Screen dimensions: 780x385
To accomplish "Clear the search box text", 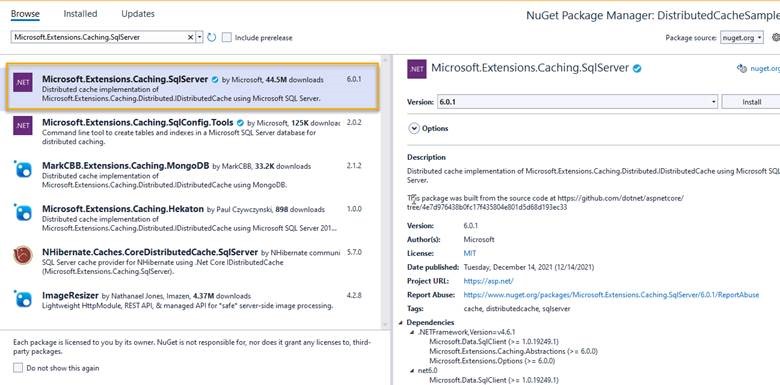I will (191, 37).
